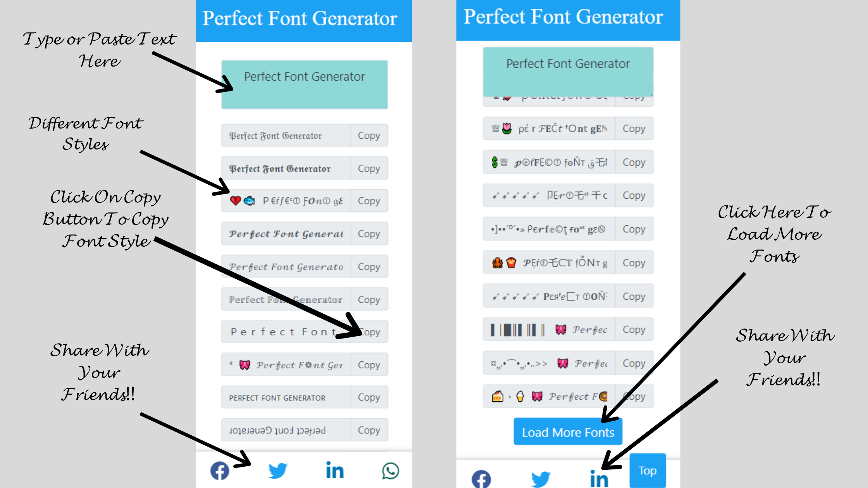Copy the upside-down font style

point(369,430)
